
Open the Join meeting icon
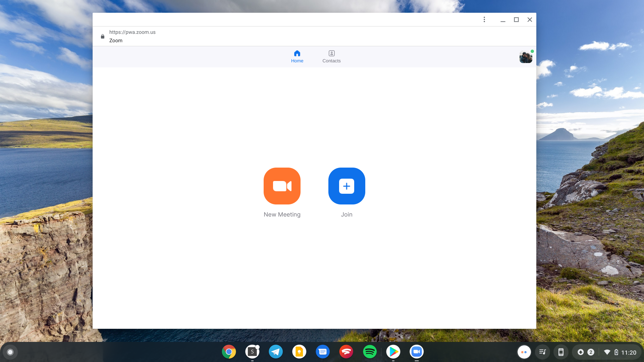346,186
